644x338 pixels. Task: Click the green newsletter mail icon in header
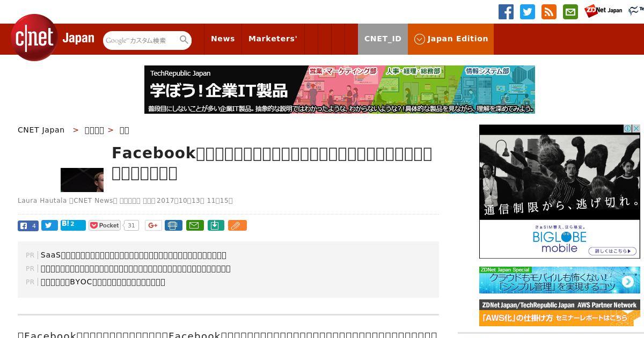pyautogui.click(x=570, y=12)
